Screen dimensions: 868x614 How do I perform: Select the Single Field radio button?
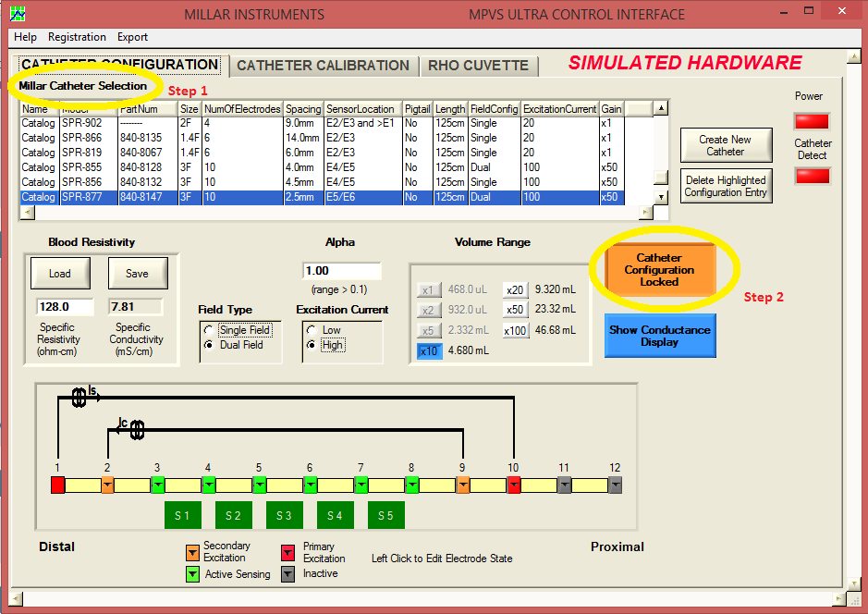pos(209,330)
